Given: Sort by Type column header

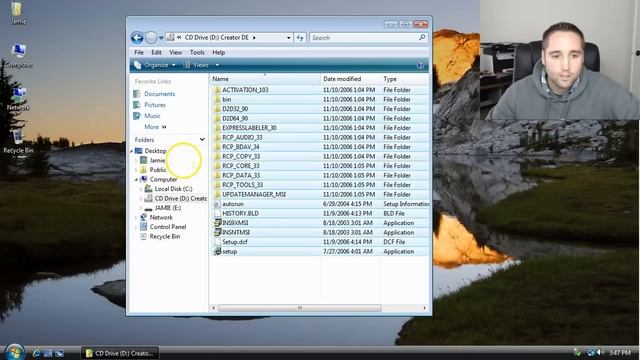Looking at the screenshot, I should point(404,79).
